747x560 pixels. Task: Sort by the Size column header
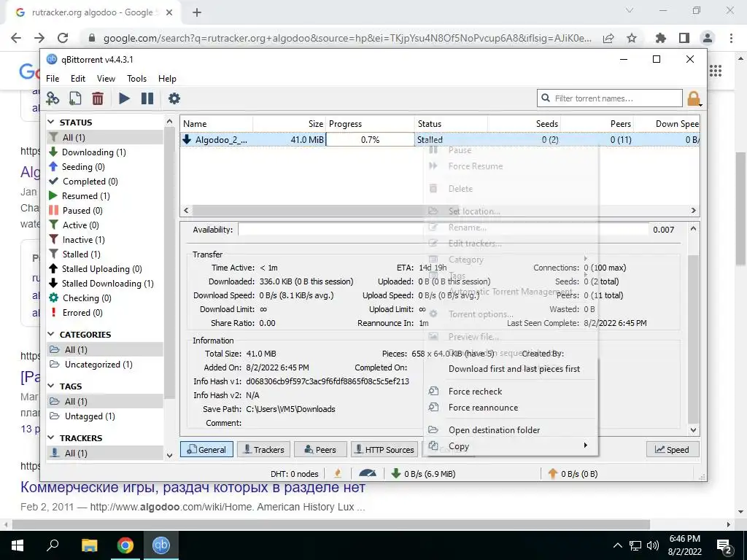click(x=289, y=124)
